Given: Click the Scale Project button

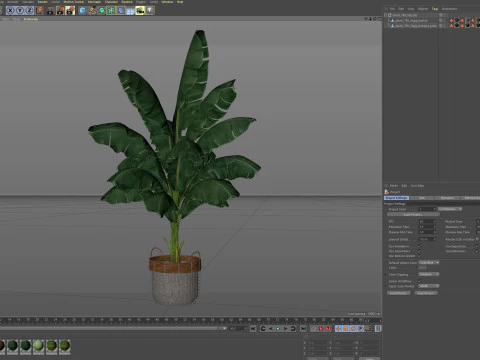Looking at the screenshot, I should point(413,215).
